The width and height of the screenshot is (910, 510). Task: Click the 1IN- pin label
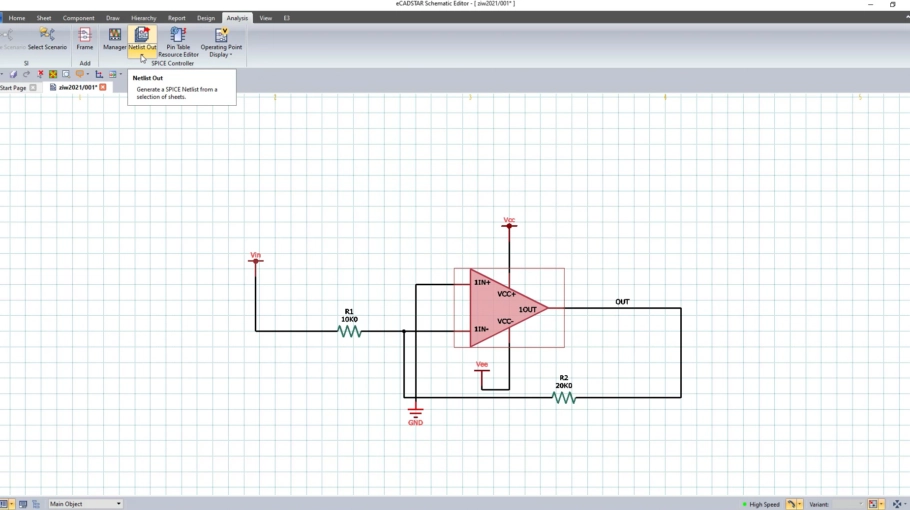(x=481, y=329)
